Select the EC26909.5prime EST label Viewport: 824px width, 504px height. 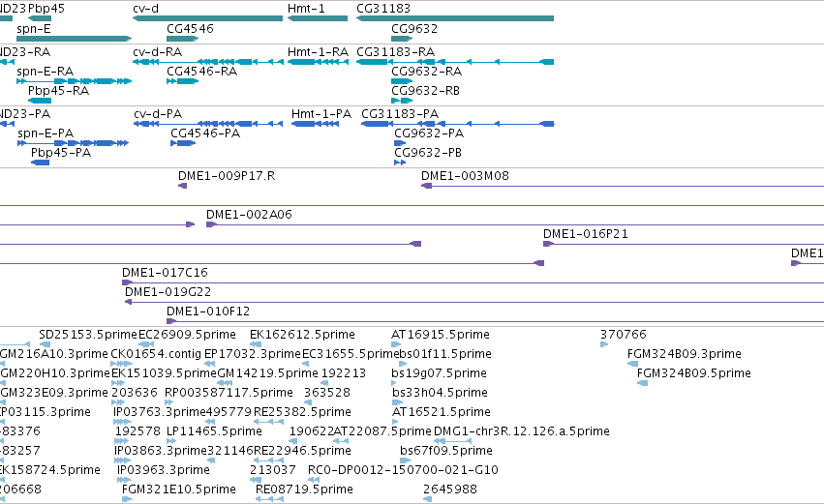point(187,335)
